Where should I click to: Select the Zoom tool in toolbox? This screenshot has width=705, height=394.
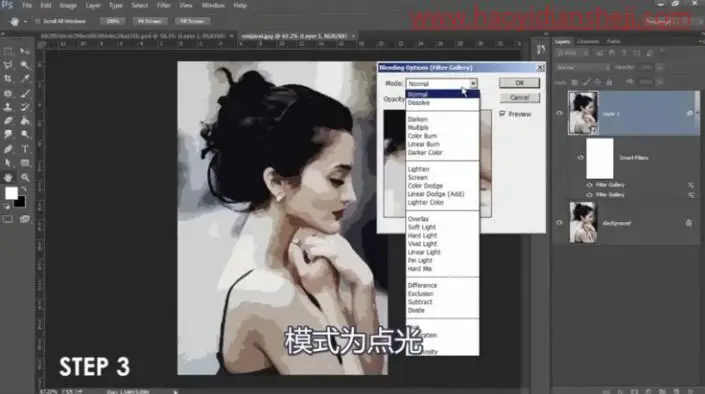pos(25,177)
